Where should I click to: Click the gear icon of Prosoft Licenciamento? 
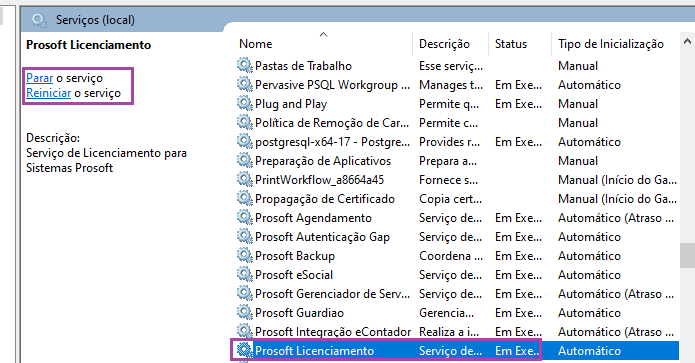(x=245, y=351)
